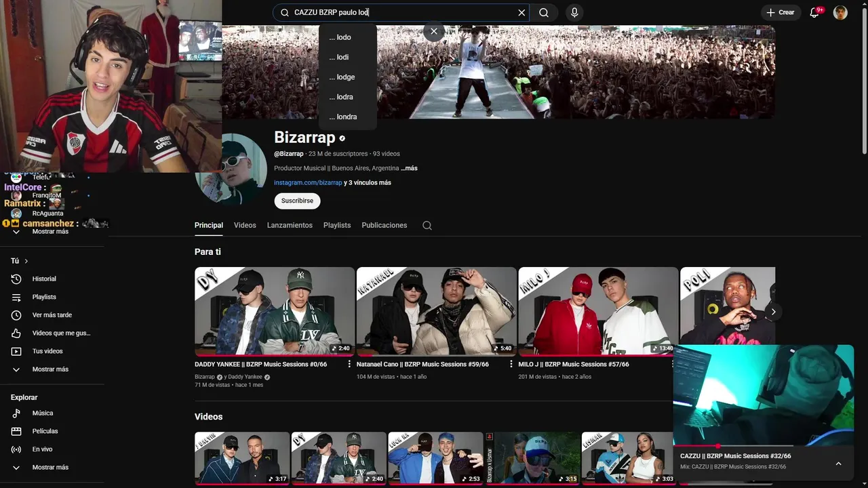Viewport: 868px width, 488px height.
Task: Open options menu for Natanael Cano video
Action: click(x=511, y=365)
